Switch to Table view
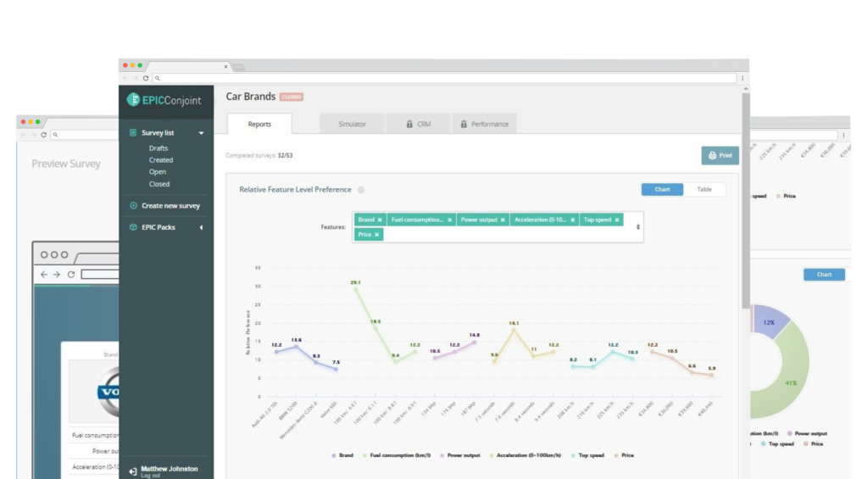 coord(704,189)
